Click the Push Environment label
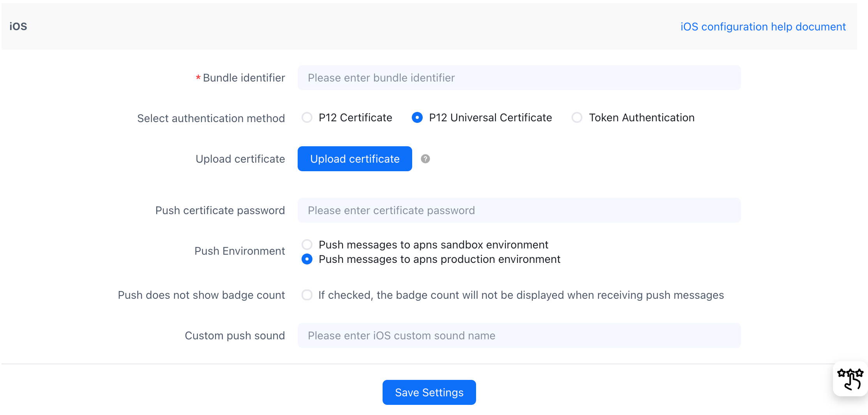This screenshot has height=415, width=868. click(240, 251)
